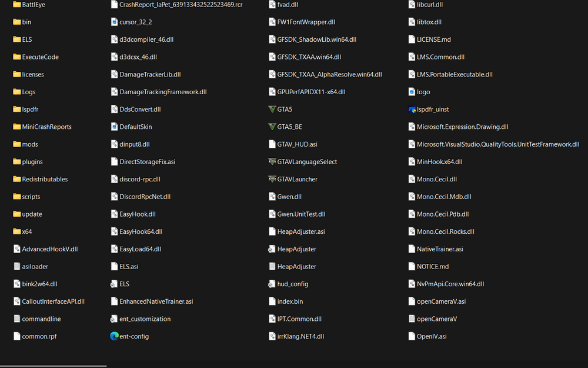Screen dimensions: 588x368
Task: Select NvPmApi.Core.win64.dll file
Action: (x=447, y=284)
